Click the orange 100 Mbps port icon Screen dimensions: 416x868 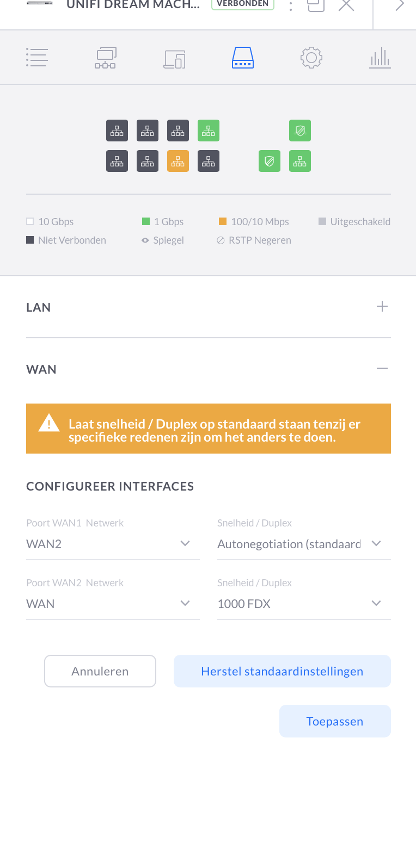178,161
